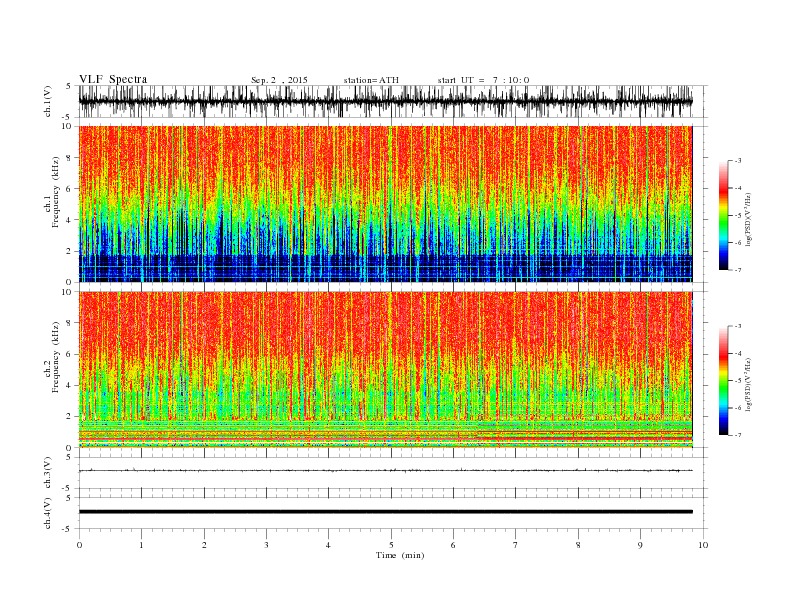Image resolution: width=792 pixels, height=612 pixels.
Task: Click the "6" kHz tick of ch.1 spectrogram
Action: click(x=70, y=189)
